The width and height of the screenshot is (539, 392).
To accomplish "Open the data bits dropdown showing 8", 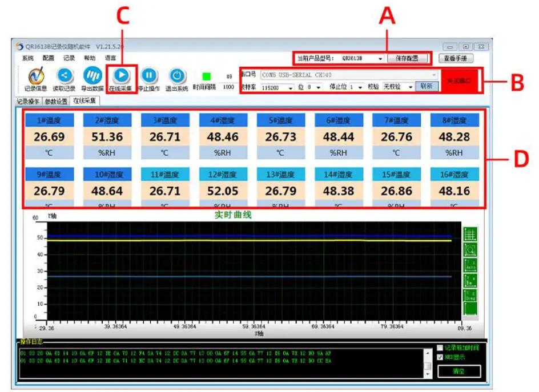I will click(x=319, y=87).
